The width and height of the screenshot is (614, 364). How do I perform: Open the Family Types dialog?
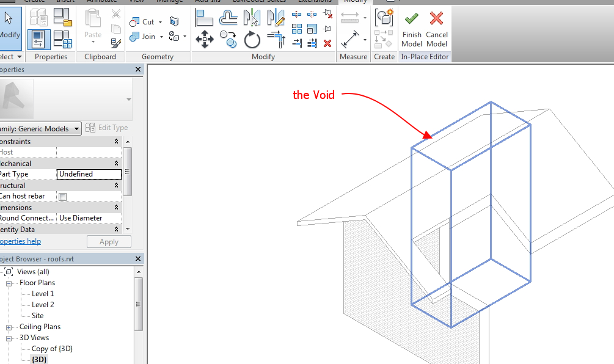[x=63, y=39]
